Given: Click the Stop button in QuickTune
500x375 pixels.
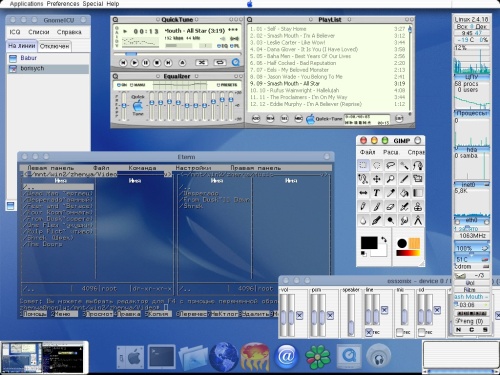Looking at the screenshot, I should point(157,62).
